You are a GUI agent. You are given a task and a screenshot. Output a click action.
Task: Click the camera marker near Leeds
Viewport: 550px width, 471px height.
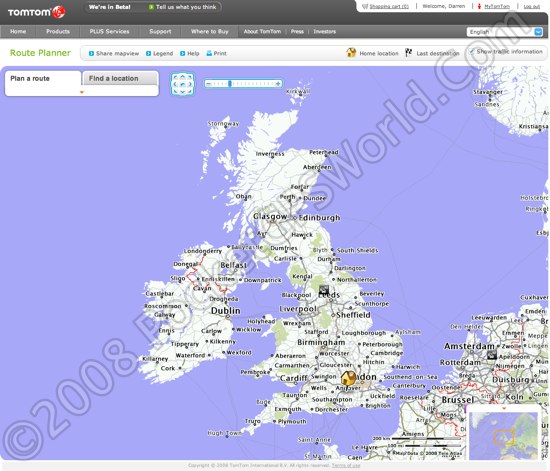[x=324, y=290]
